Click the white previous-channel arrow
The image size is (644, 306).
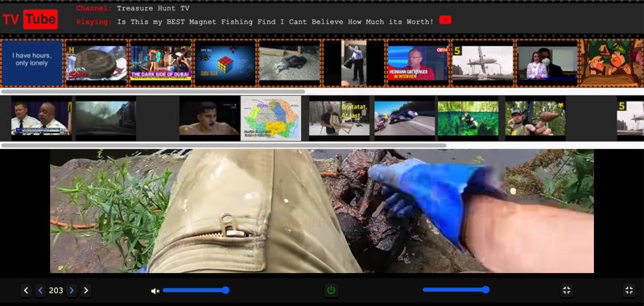(x=26, y=291)
